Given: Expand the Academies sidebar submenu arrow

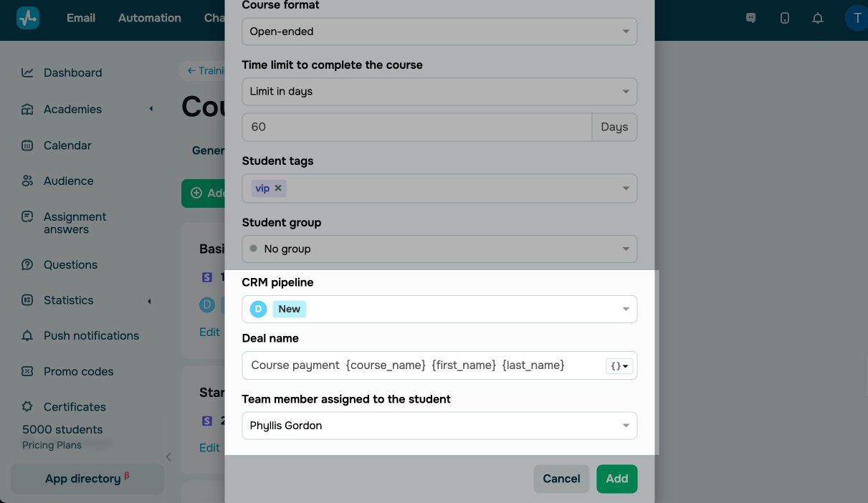Looking at the screenshot, I should 151,109.
